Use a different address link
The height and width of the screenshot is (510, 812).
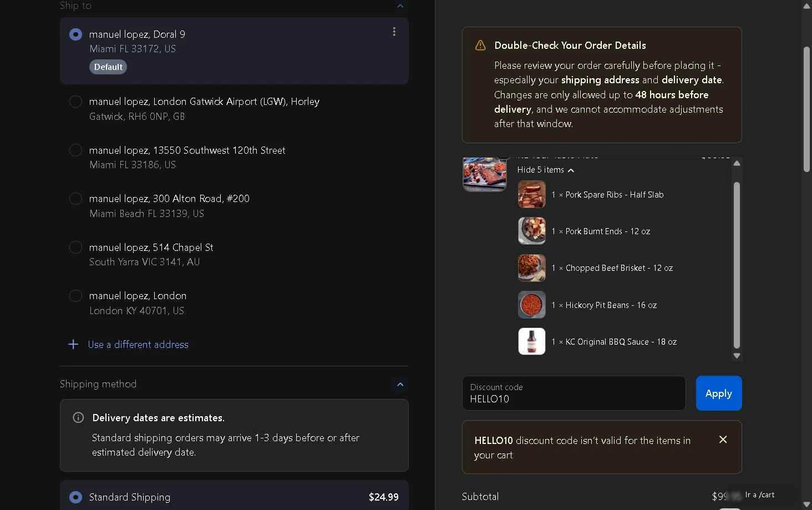tap(138, 345)
